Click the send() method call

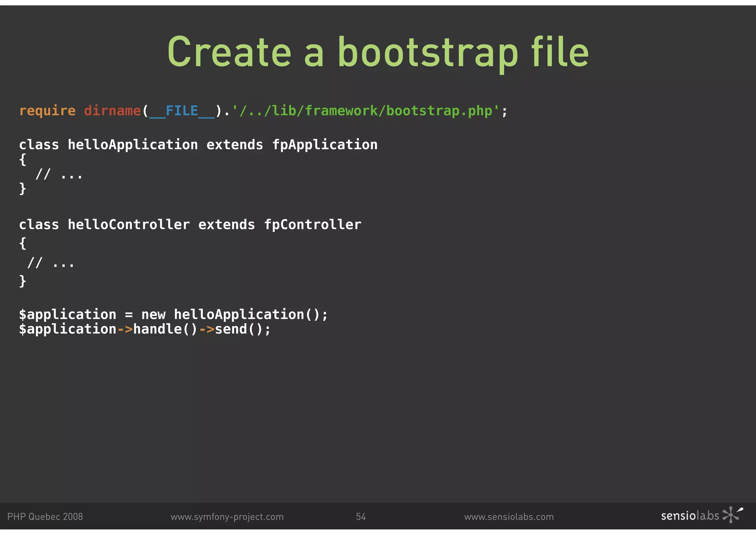(239, 329)
